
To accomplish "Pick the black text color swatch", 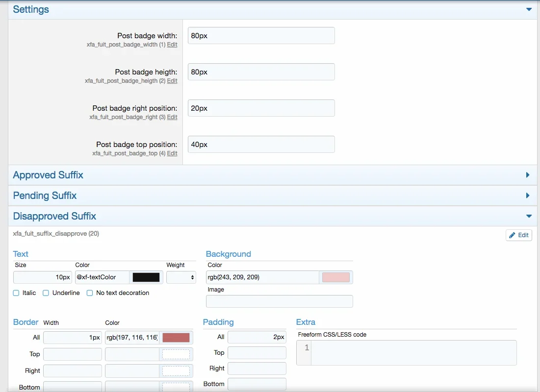I will click(146, 277).
